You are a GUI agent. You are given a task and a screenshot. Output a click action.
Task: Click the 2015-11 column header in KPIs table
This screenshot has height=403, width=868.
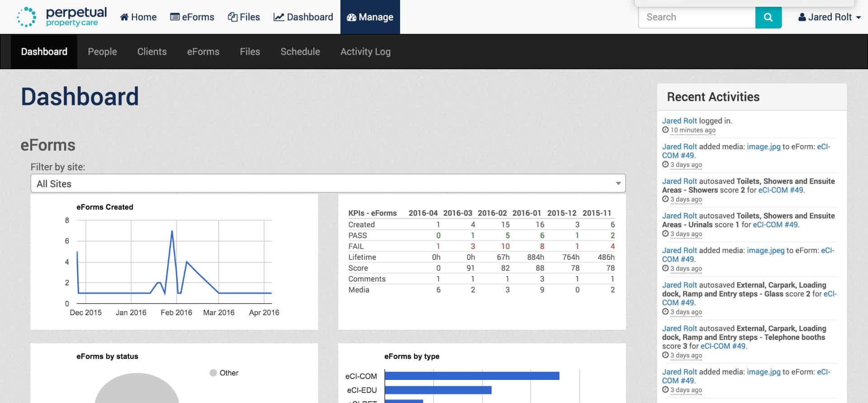(x=597, y=213)
